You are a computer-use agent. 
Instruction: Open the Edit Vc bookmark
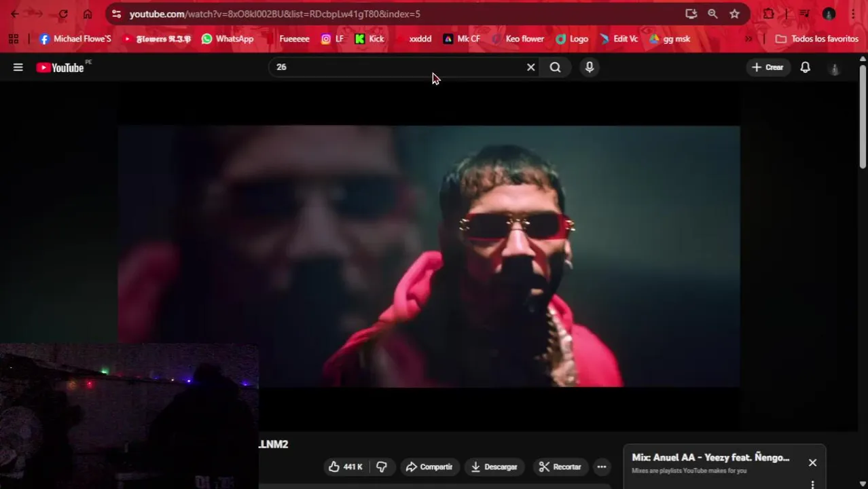619,39
